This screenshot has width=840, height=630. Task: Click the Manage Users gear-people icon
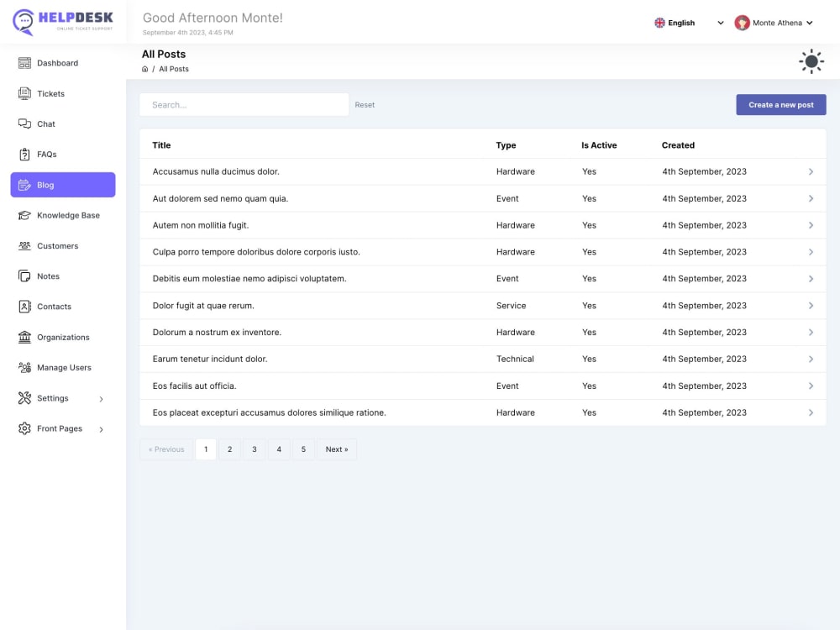(x=24, y=368)
